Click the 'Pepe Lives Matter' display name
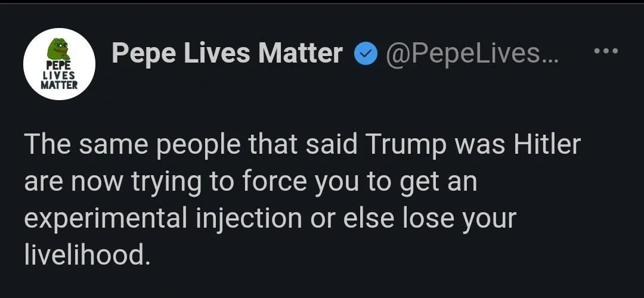The width and height of the screenshot is (644, 298). pos(227,54)
